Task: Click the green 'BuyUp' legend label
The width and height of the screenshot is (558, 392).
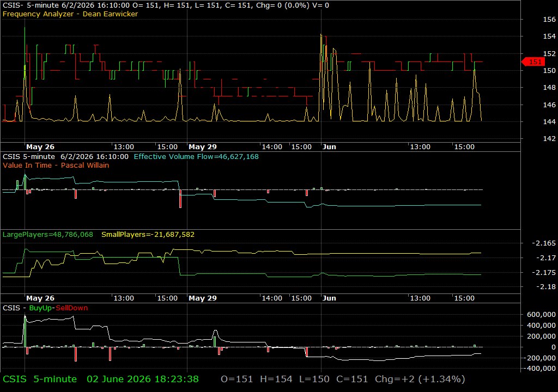Action: [40, 308]
